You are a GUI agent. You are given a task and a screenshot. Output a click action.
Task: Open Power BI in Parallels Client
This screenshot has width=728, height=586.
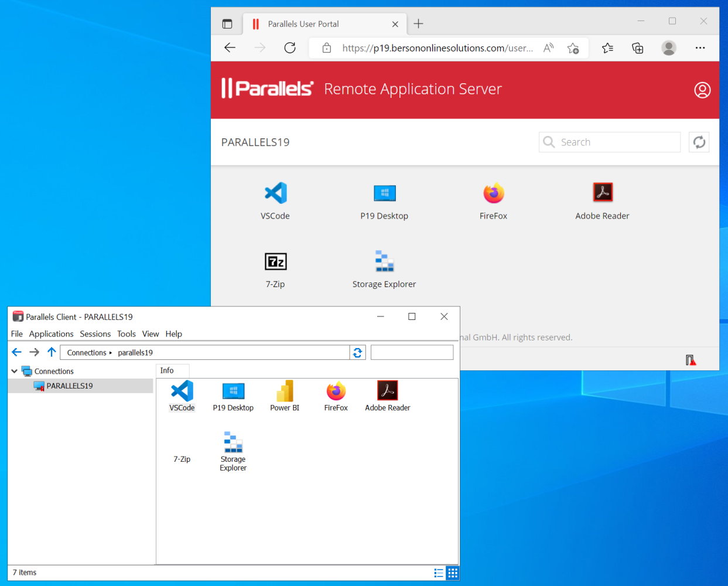285,396
